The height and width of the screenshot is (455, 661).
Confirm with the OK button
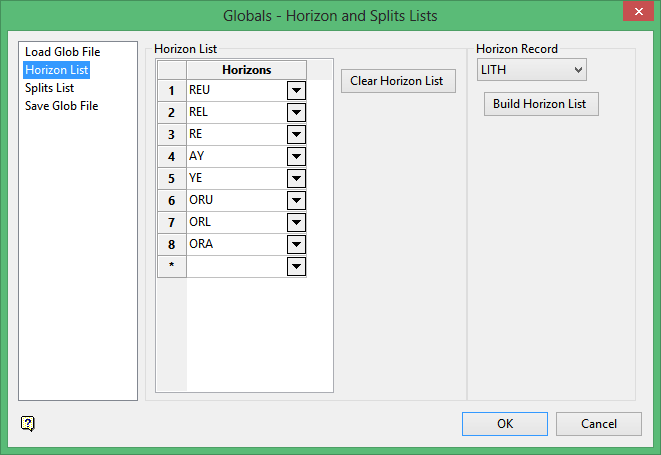(505, 424)
